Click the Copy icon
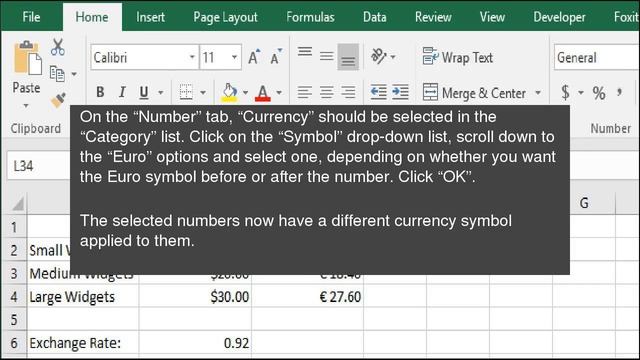 pos(57,74)
